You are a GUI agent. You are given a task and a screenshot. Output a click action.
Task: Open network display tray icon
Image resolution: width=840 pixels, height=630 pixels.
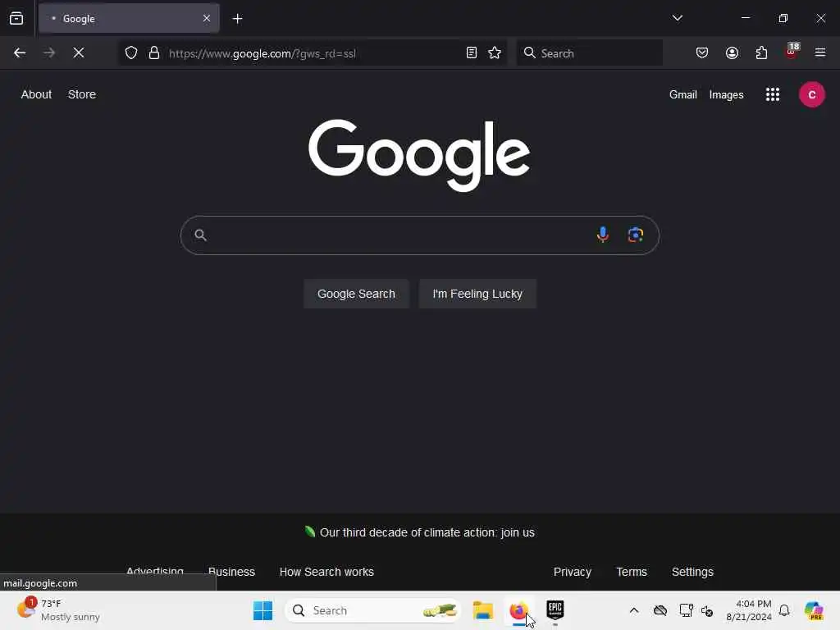click(686, 610)
